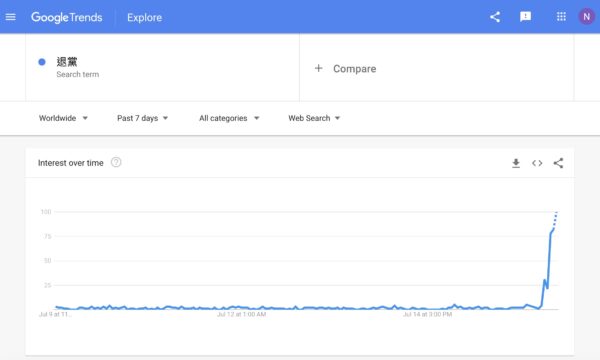Select the Explore header item

coord(145,18)
